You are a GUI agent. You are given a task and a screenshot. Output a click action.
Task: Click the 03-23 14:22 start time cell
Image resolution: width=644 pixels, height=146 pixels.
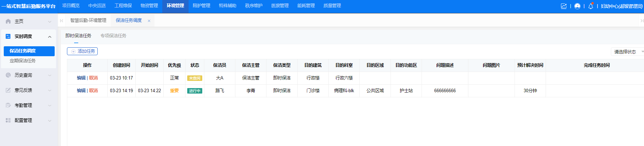150,91
